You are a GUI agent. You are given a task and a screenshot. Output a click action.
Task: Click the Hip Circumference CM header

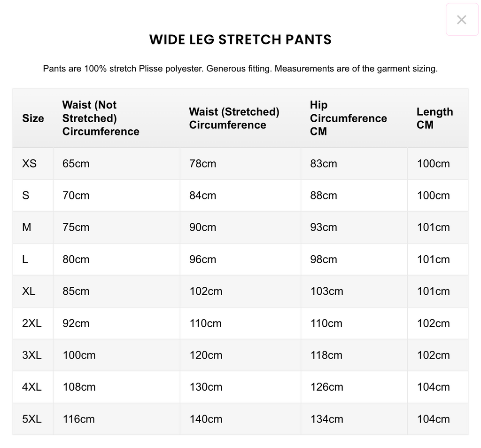[348, 118]
